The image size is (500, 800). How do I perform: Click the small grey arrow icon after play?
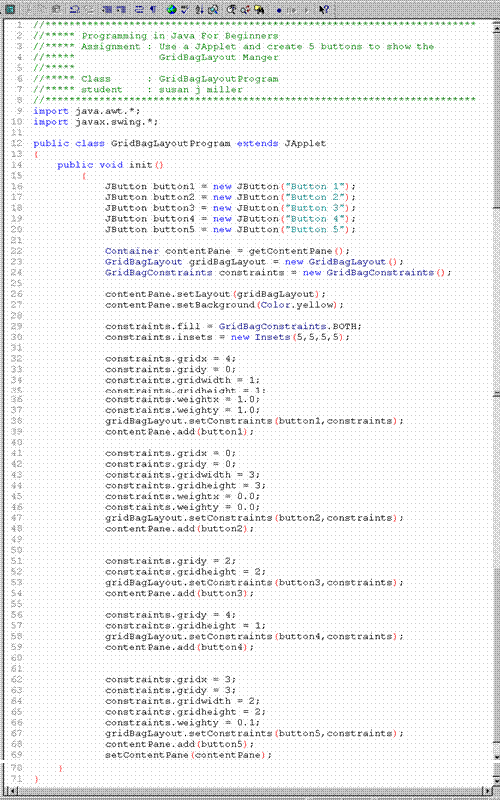tap(306, 10)
